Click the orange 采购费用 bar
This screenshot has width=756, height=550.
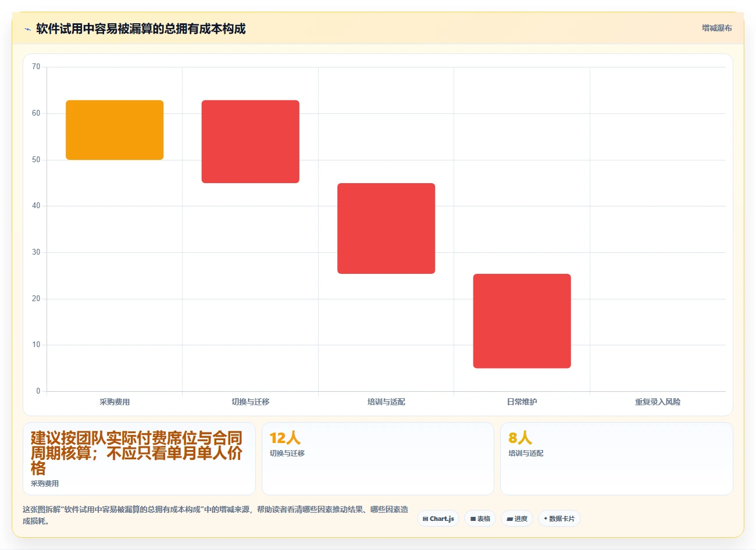[115, 130]
